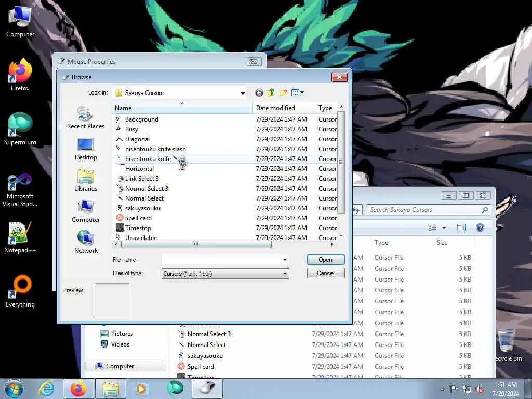Image resolution: width=532 pixels, height=399 pixels.
Task: Select the Unavailable cursor file
Action: 225,237
